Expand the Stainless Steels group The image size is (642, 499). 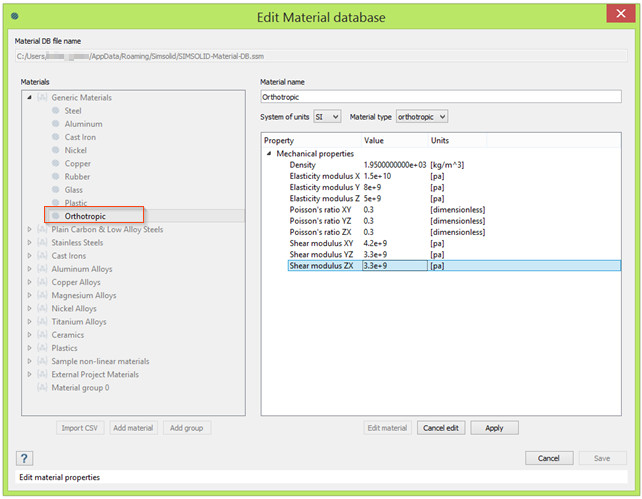pos(29,243)
